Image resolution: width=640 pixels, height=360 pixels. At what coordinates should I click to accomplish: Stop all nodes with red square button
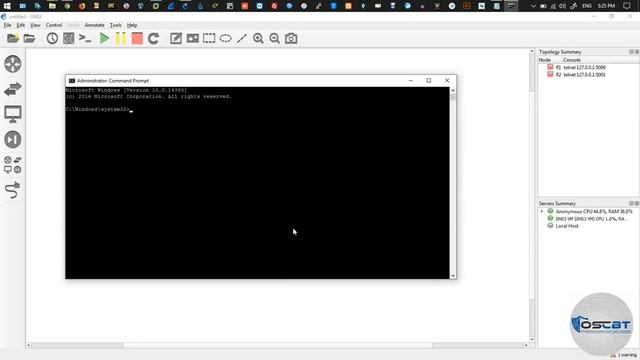(137, 38)
